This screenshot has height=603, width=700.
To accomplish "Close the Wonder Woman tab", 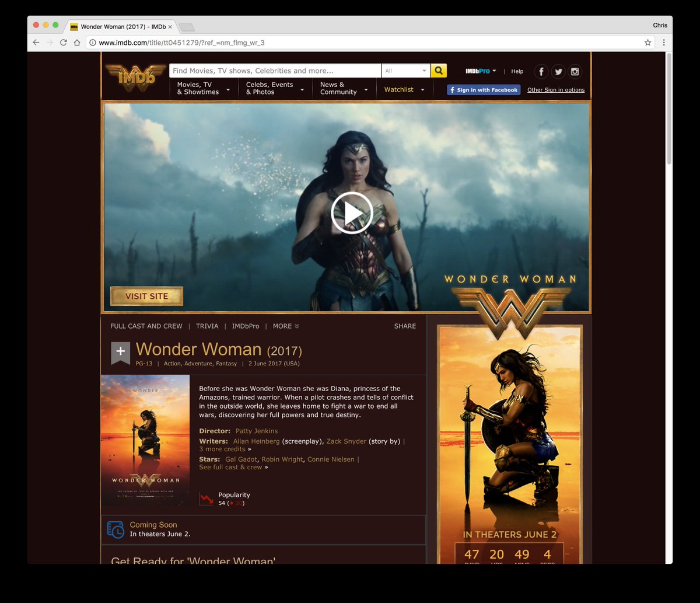I will point(170,27).
